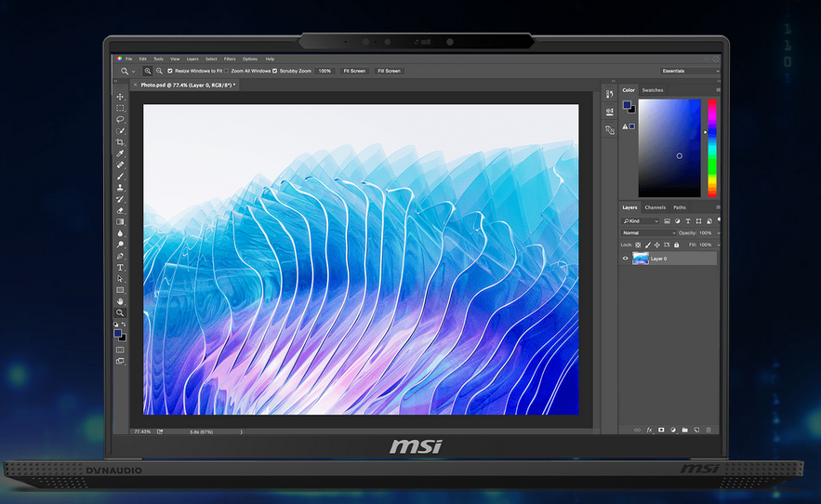
Task: Select the Crop tool
Action: point(120,142)
